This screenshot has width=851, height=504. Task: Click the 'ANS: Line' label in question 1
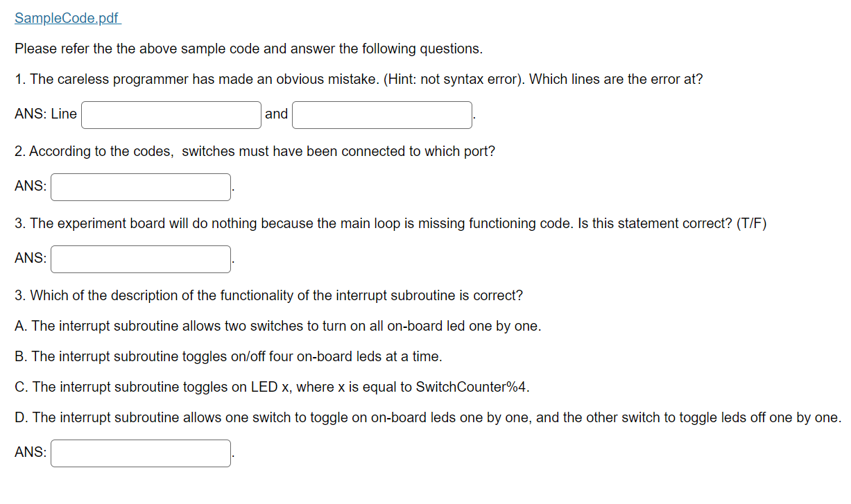(45, 114)
